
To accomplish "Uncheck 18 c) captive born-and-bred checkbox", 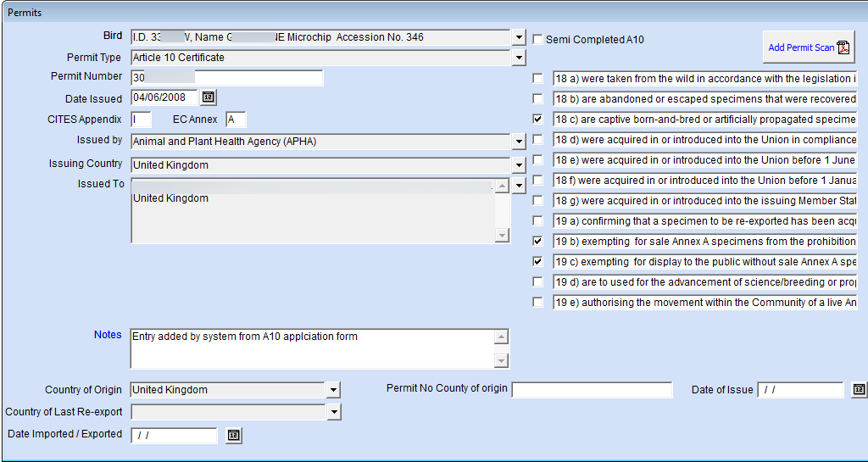I will coord(537,119).
